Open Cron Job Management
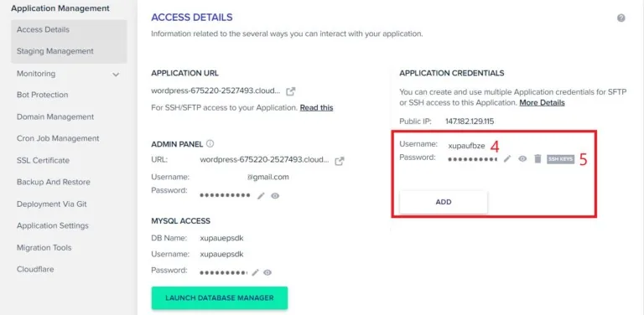The image size is (644, 315). pyautogui.click(x=58, y=138)
